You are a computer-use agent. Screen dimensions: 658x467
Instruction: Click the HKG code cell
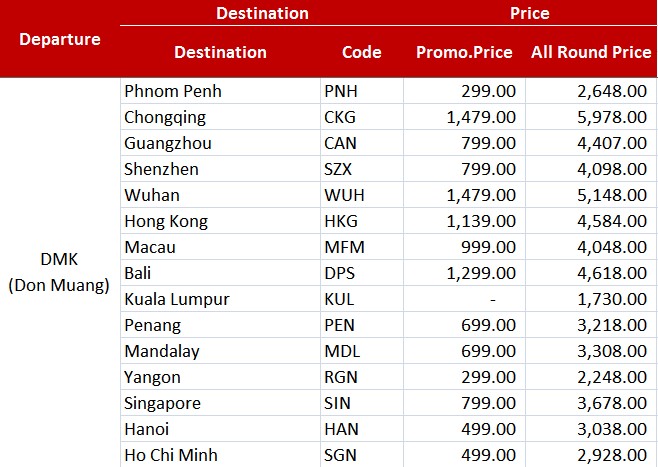coord(362,221)
